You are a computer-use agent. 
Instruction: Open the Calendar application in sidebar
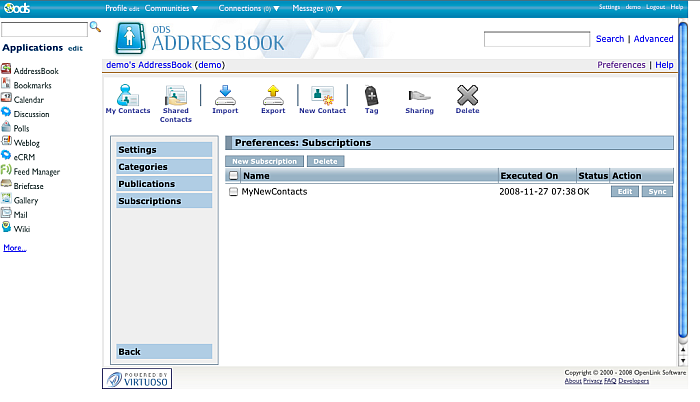pyautogui.click(x=28, y=100)
